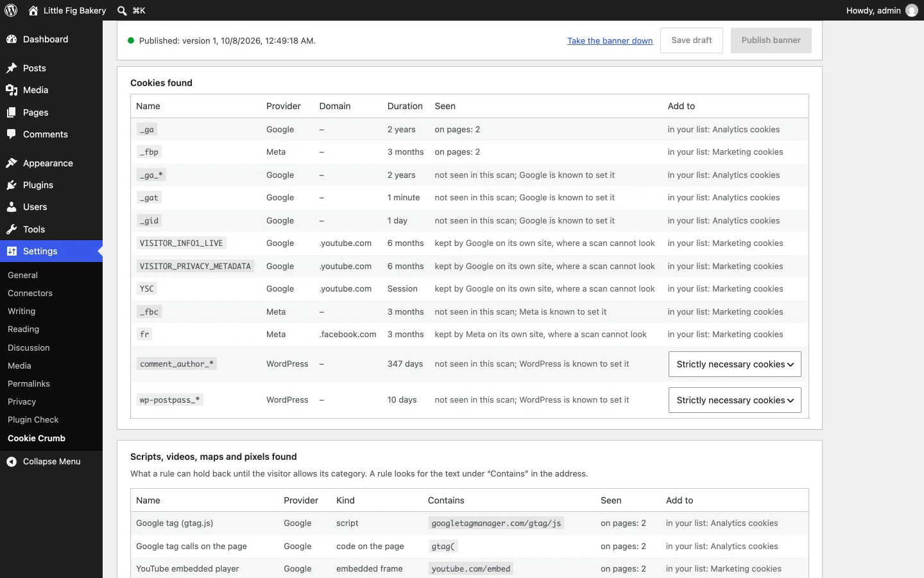Click the Publish banner button
924x578 pixels.
coord(771,40)
